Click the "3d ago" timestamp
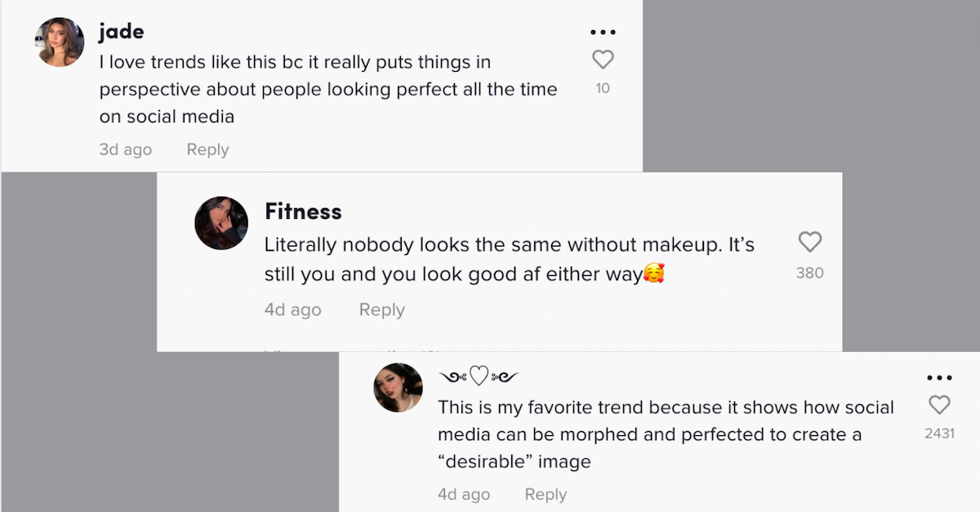This screenshot has height=512, width=980. coord(125,149)
